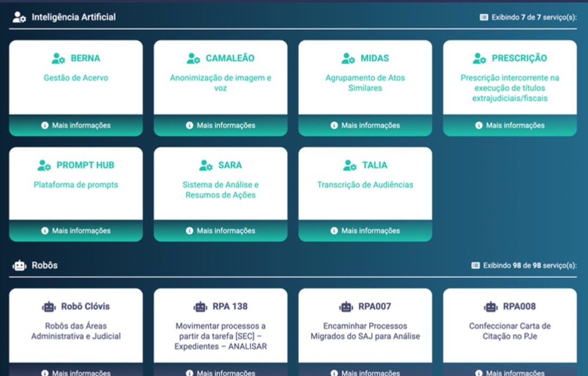
Task: Select the RPA007 card title
Action: coord(375,307)
